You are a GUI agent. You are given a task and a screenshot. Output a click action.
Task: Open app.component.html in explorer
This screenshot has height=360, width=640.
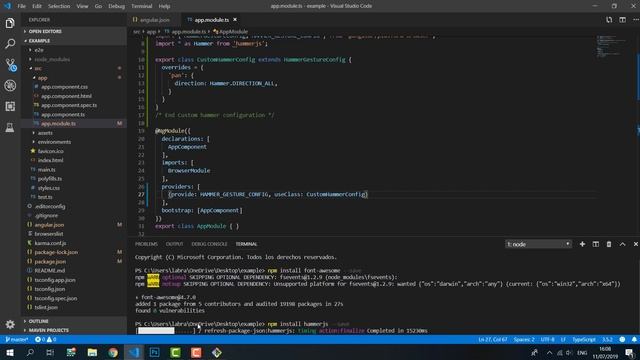point(74,96)
